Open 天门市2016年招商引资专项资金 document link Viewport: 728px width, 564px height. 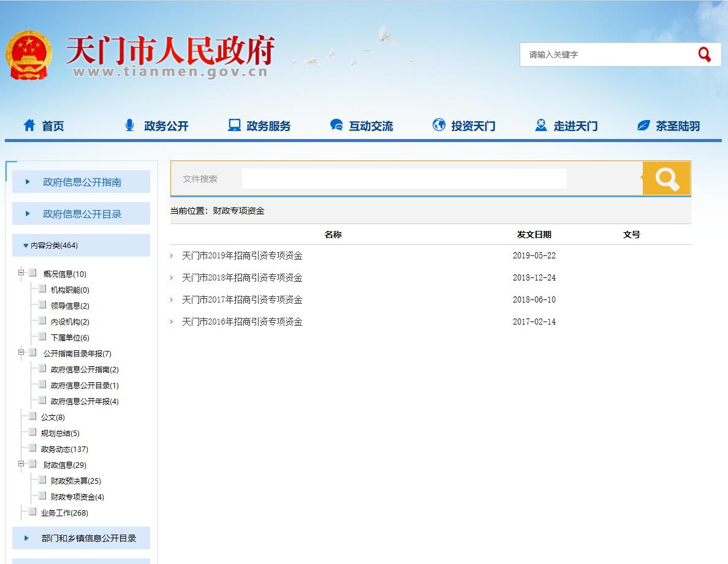[x=242, y=322]
